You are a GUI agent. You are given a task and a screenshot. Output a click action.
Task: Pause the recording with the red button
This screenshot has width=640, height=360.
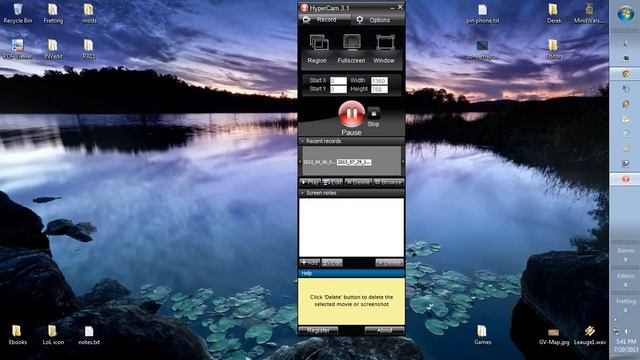[x=351, y=114]
